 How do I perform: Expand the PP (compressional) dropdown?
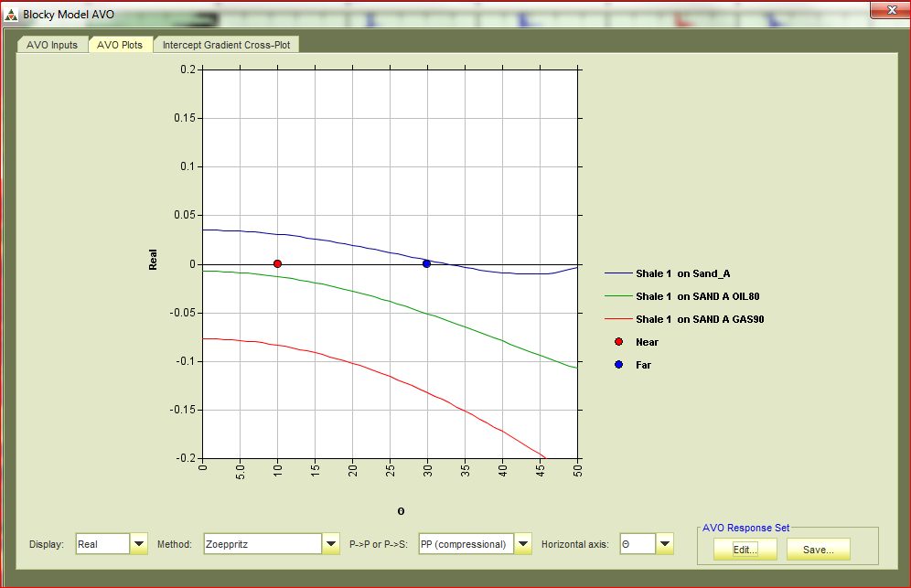click(523, 544)
